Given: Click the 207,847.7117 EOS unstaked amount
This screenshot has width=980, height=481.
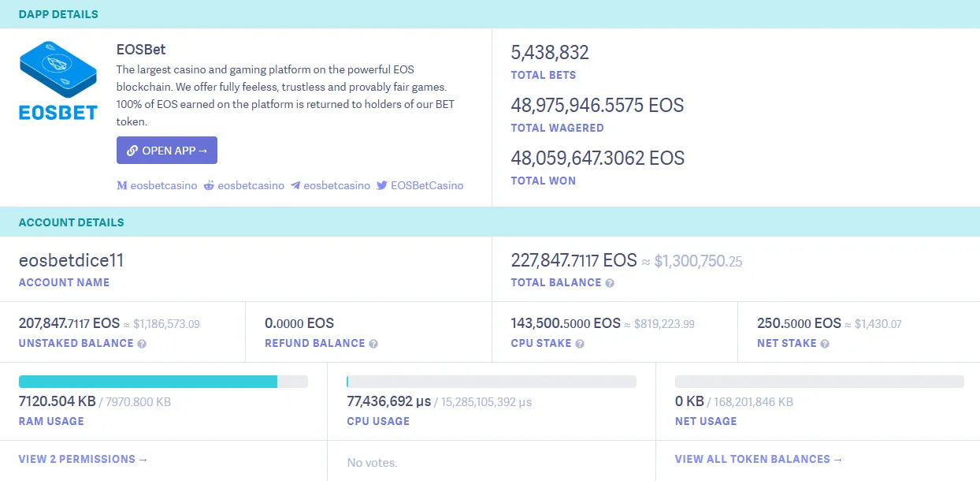Looking at the screenshot, I should tap(69, 323).
